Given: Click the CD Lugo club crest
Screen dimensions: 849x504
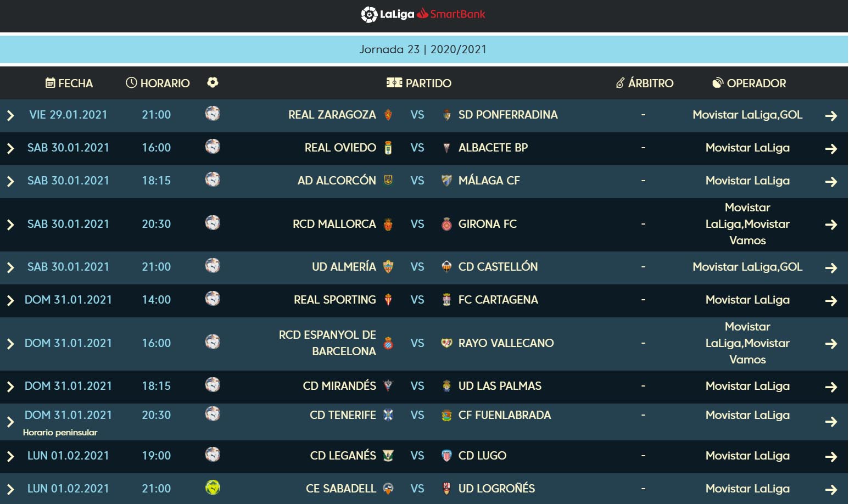Looking at the screenshot, I should coord(446,456).
